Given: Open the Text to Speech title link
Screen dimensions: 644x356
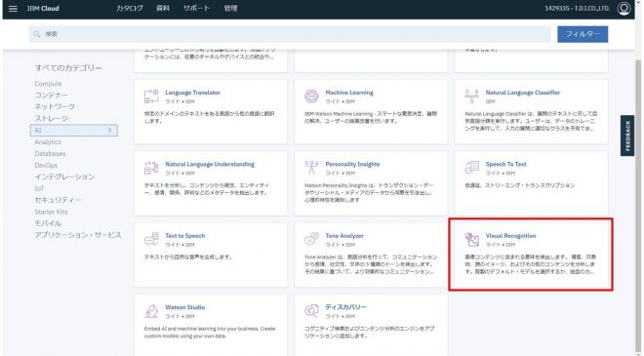Looking at the screenshot, I should tap(184, 236).
